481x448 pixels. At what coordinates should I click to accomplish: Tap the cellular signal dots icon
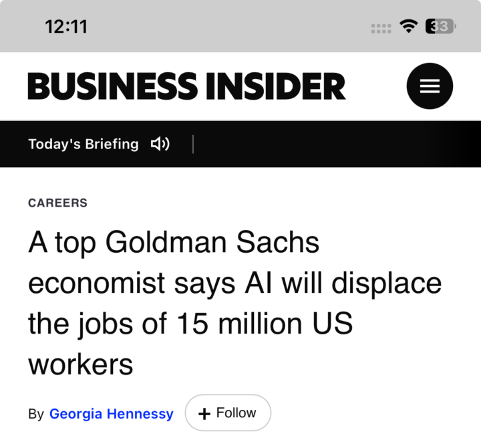pos(381,29)
